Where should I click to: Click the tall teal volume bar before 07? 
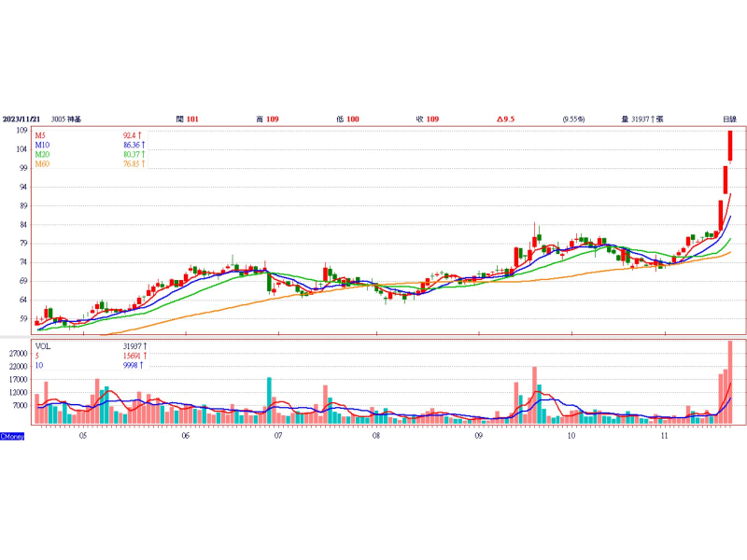269,400
